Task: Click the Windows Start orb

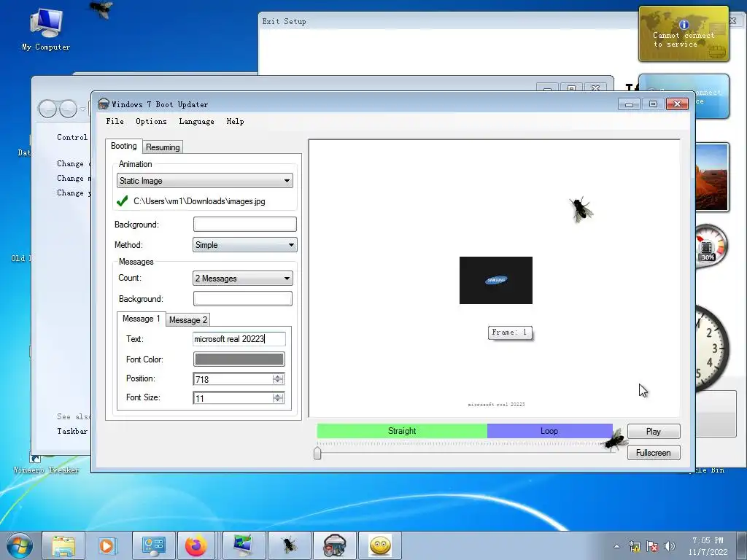Action: click(19, 545)
